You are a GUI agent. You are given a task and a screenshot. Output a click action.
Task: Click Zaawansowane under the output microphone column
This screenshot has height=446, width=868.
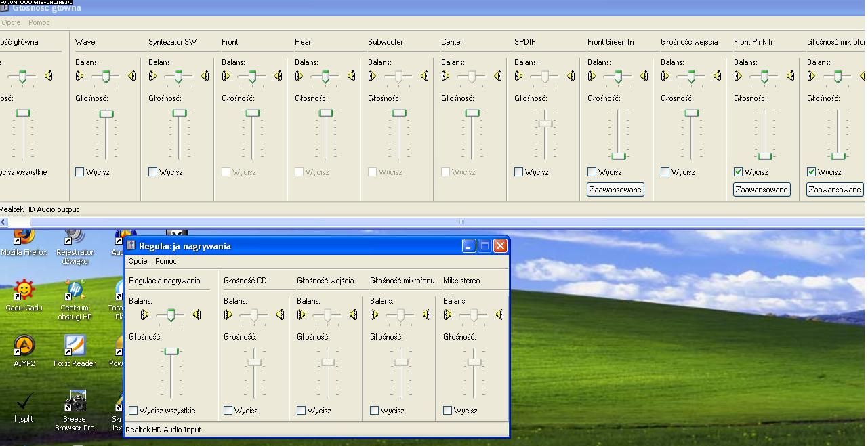[835, 190]
